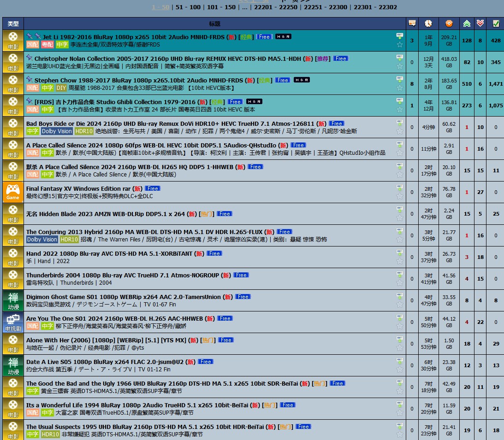Screen dimensions: 504x440
Task: Sort by comments column icon
Action: pyautogui.click(x=412, y=23)
